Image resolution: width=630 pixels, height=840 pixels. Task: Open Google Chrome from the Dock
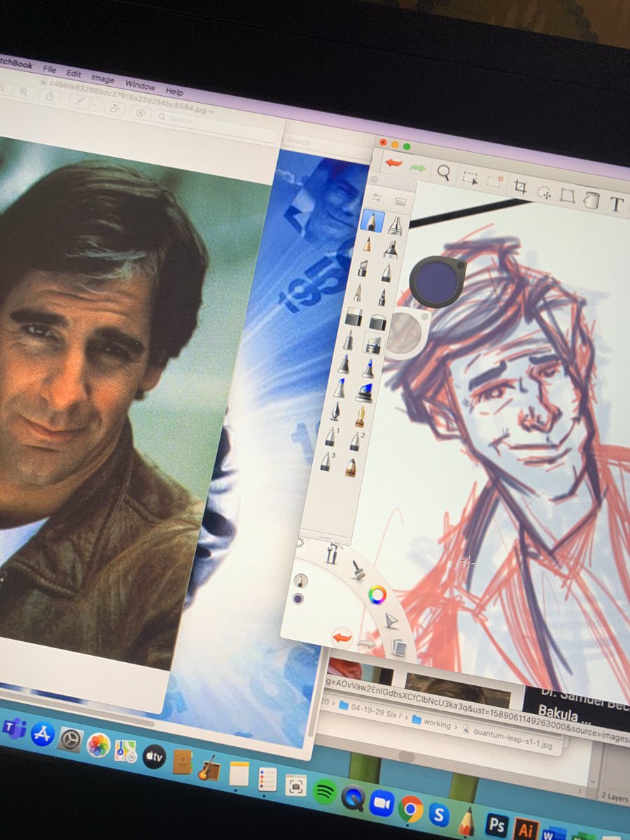coord(409,808)
